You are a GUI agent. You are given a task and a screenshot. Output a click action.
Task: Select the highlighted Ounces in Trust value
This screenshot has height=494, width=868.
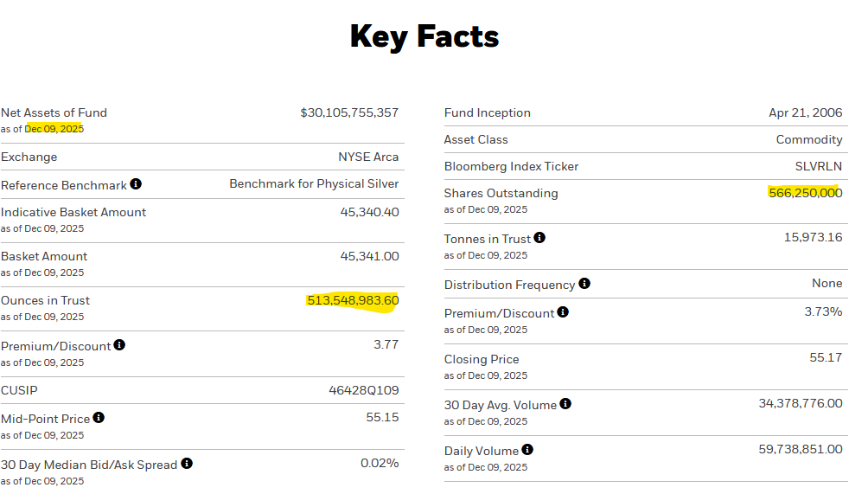(x=353, y=300)
